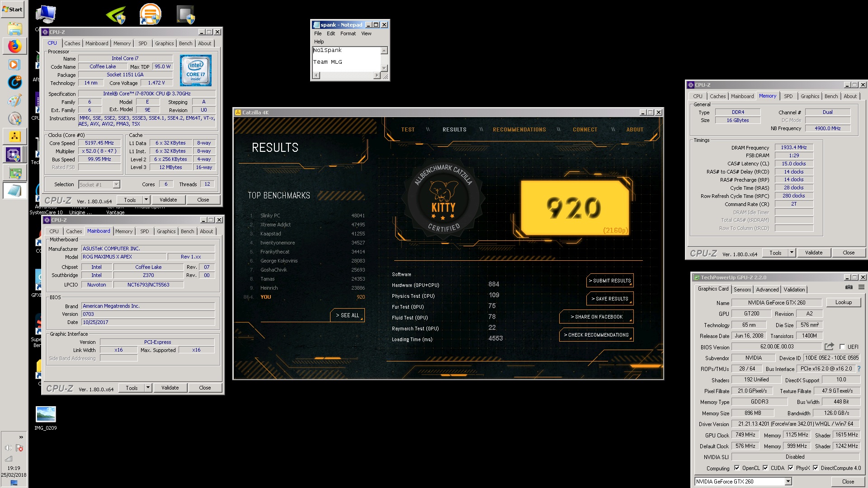This screenshot has width=868, height=488.
Task: Open the Socket #1 selection dropdown
Action: pyautogui.click(x=116, y=184)
